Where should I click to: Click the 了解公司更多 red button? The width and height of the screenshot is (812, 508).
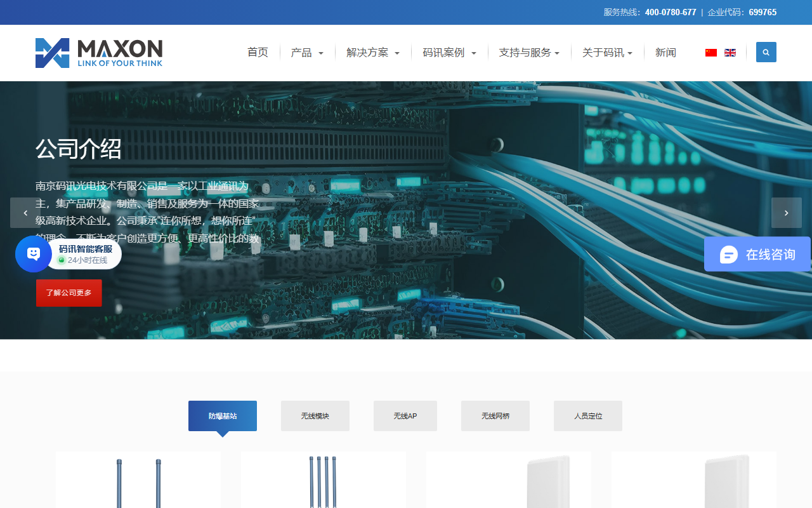point(69,293)
